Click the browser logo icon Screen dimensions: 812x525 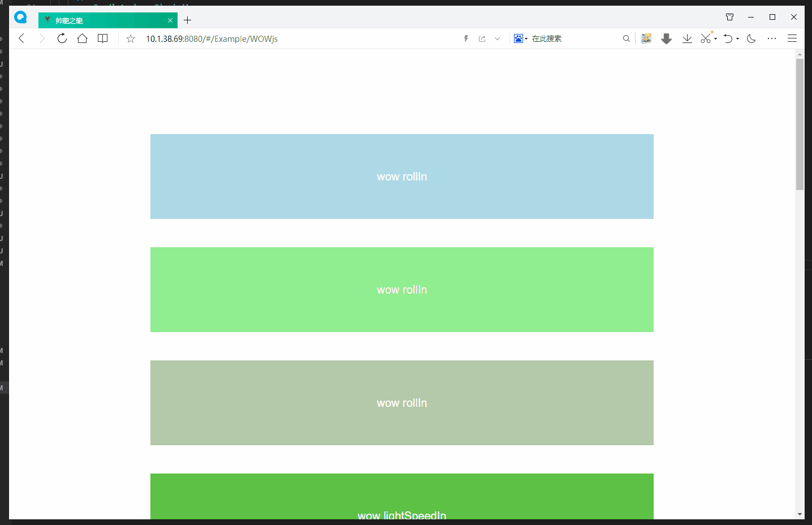(21, 18)
